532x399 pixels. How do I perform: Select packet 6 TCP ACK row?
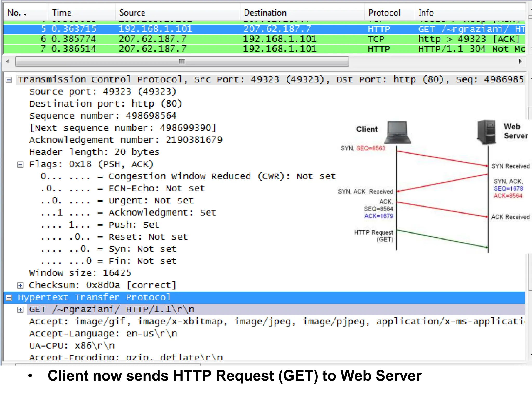(264, 39)
